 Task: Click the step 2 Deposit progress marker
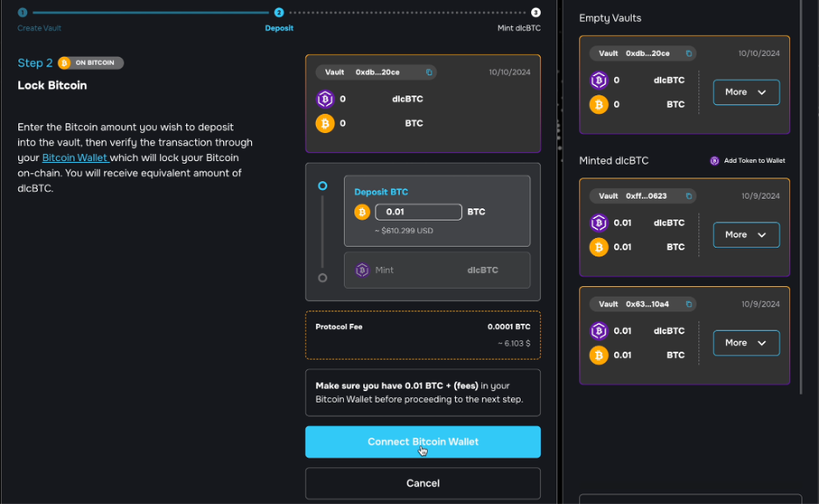(279, 12)
